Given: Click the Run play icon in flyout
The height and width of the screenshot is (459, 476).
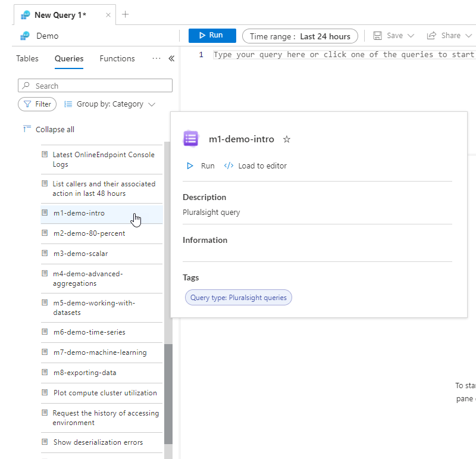Looking at the screenshot, I should point(190,166).
